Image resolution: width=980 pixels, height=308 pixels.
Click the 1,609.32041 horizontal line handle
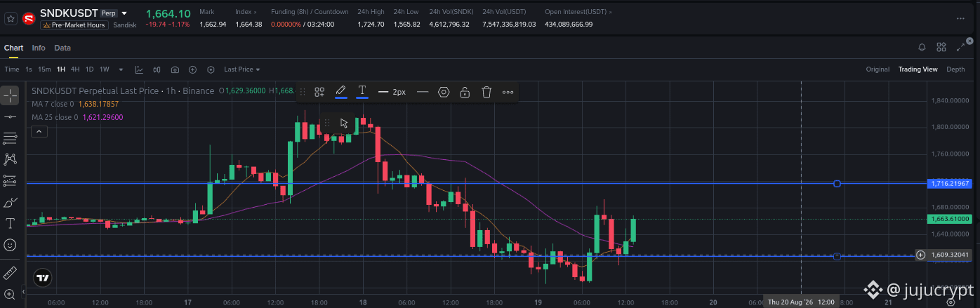837,257
